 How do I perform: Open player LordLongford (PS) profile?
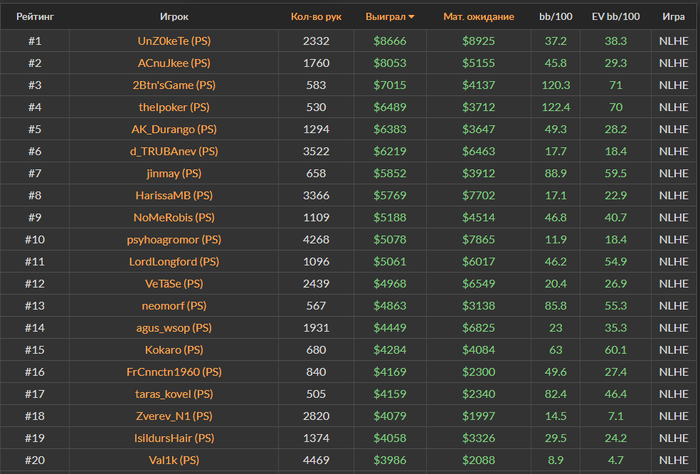pos(174,262)
